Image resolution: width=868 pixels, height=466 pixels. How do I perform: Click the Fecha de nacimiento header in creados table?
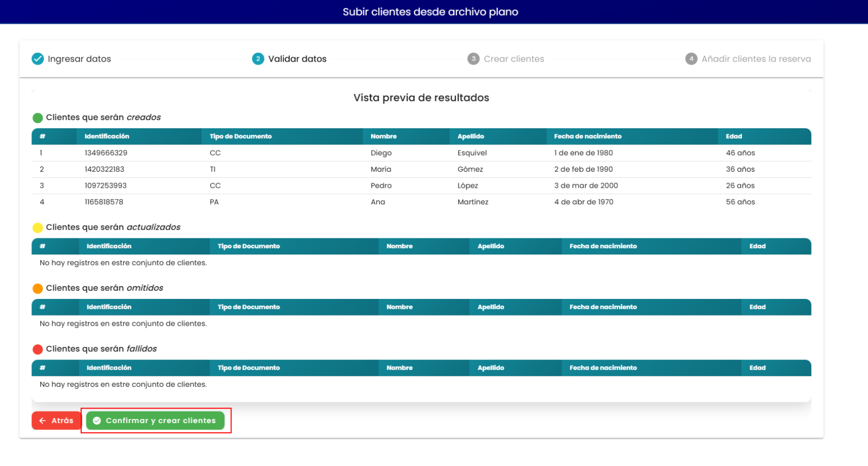588,137
